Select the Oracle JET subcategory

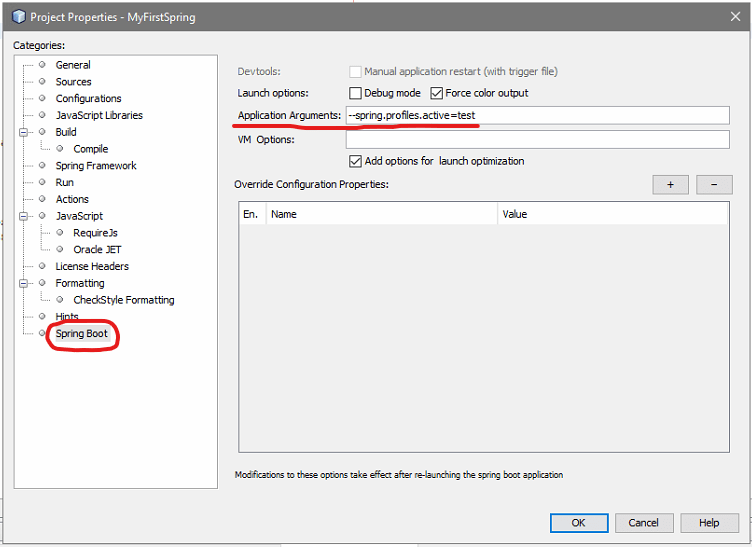pyautogui.click(x=97, y=249)
